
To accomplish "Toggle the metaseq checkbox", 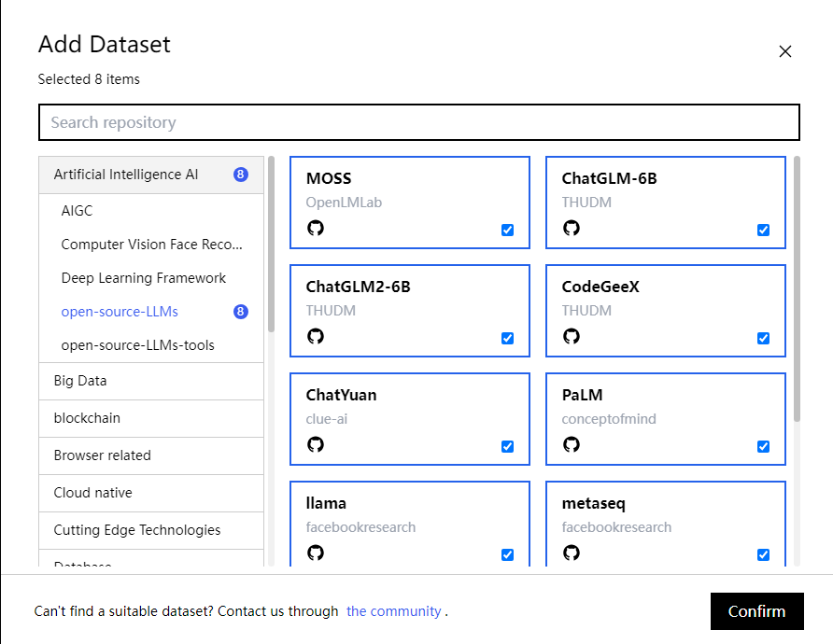I will (763, 554).
